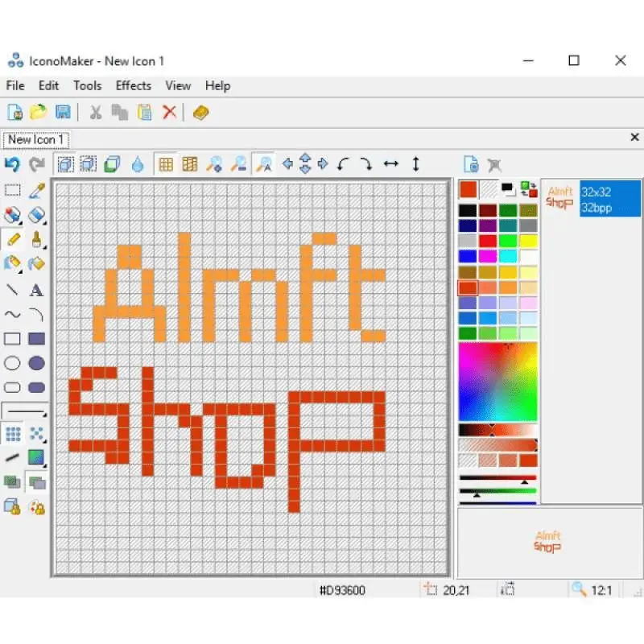This screenshot has width=644, height=644.
Task: Zoom in with the magnifier plus
Action: [x=214, y=164]
